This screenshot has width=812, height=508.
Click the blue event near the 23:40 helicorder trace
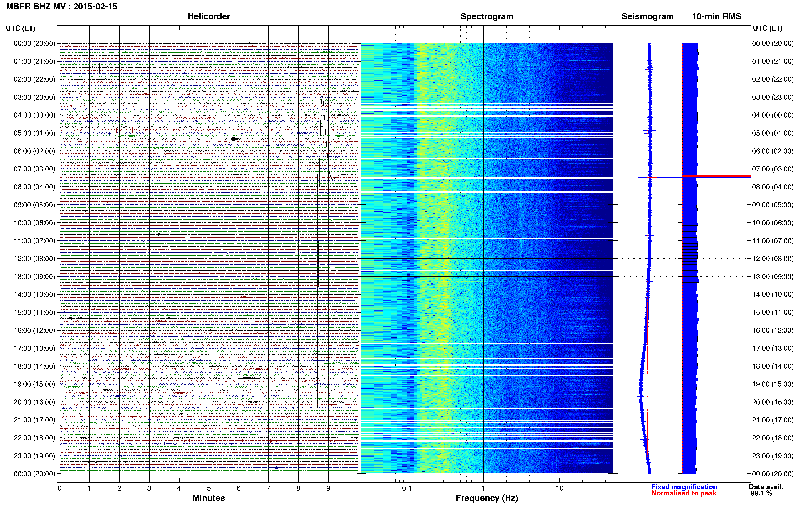coord(277,467)
